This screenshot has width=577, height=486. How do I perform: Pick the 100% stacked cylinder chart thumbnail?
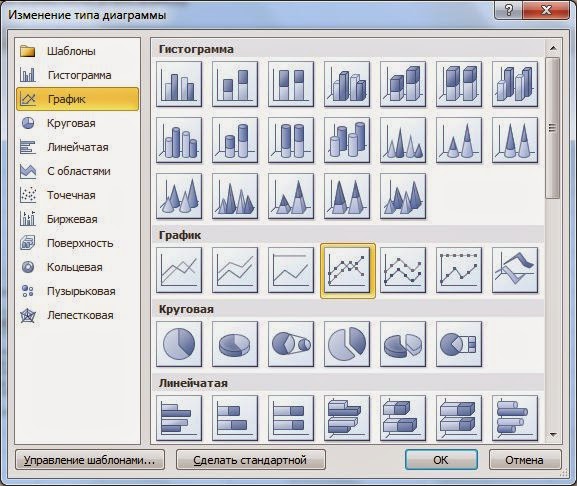point(291,140)
